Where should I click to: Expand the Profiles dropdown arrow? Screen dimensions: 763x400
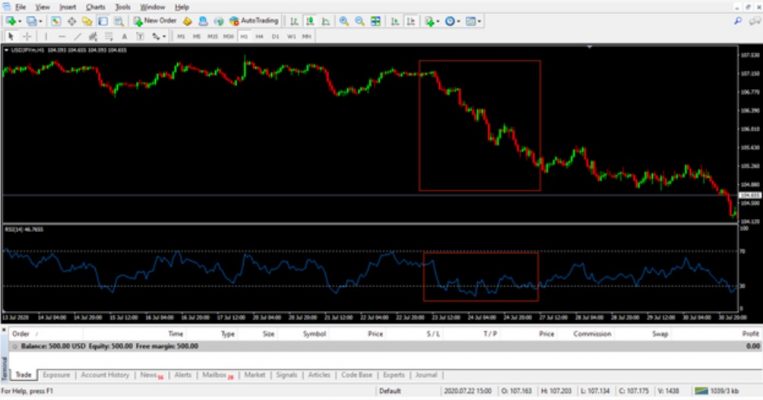43,20
